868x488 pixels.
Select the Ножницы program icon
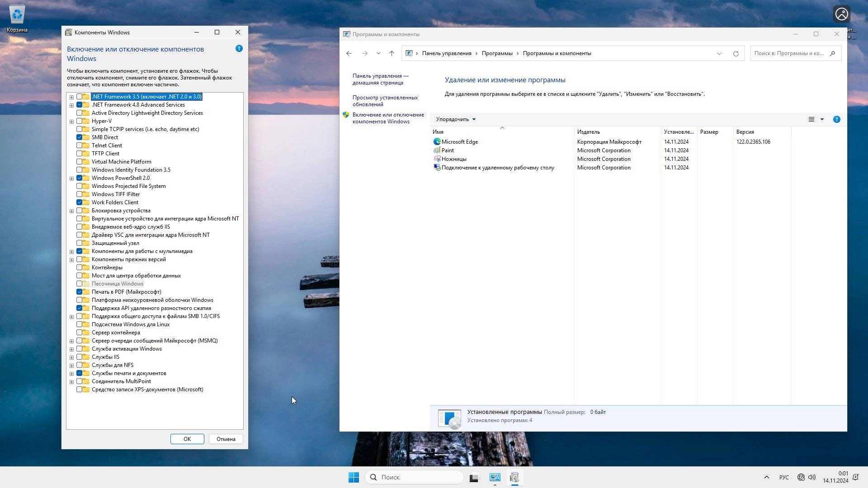437,159
